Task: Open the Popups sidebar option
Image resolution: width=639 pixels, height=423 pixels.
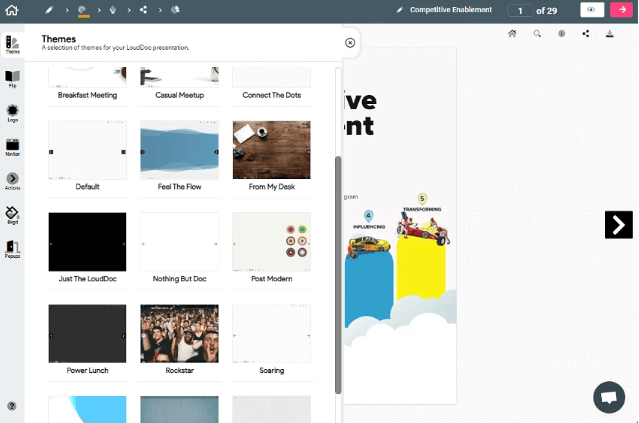Action: pyautogui.click(x=12, y=248)
